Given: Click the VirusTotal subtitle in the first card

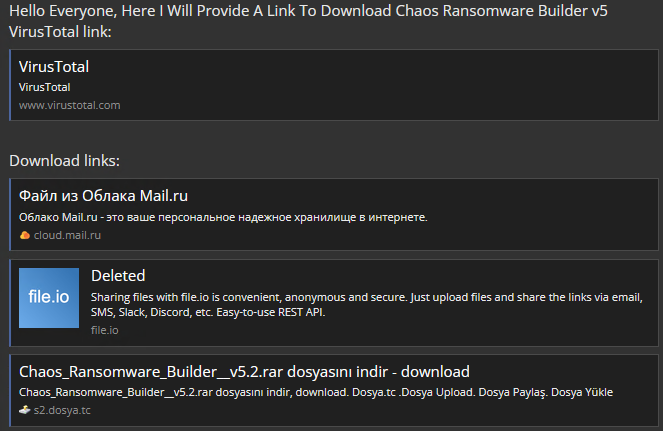Looking at the screenshot, I should (x=44, y=87).
